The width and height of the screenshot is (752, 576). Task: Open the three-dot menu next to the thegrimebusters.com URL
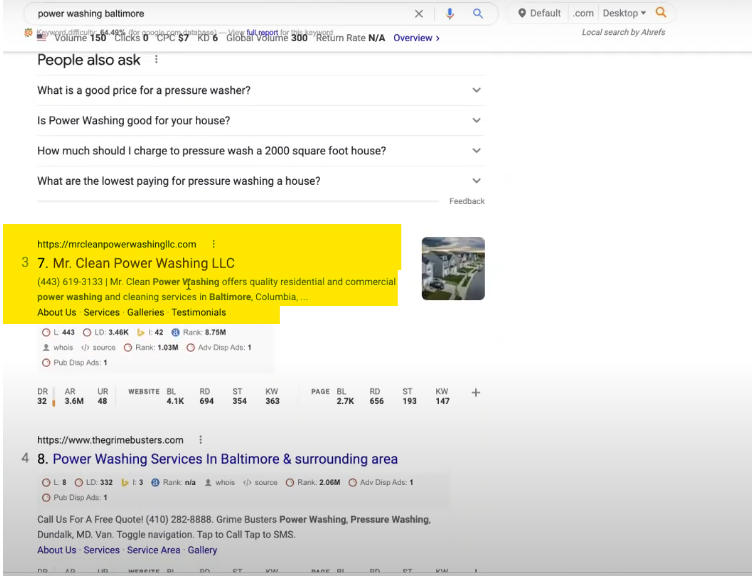(x=200, y=440)
